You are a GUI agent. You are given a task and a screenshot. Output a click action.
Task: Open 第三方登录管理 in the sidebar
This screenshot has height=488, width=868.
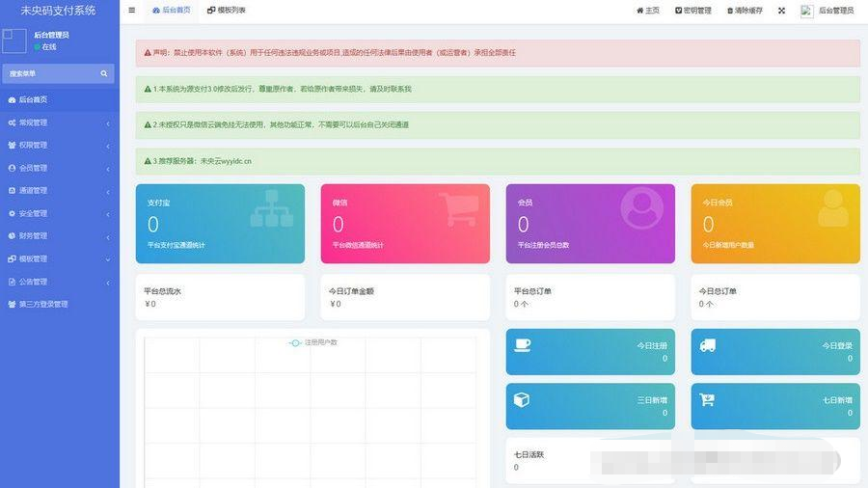[59, 305]
